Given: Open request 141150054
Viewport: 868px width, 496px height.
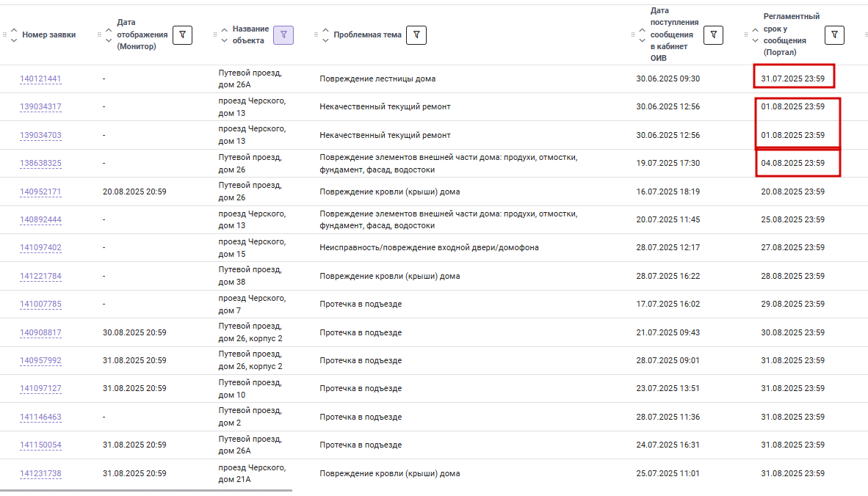Looking at the screenshot, I should [x=40, y=445].
